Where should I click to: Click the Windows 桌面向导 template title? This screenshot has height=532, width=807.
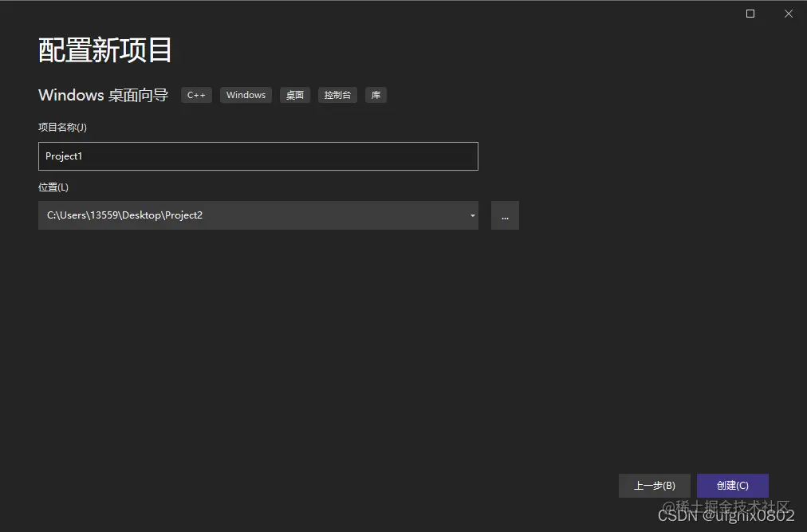click(x=102, y=95)
